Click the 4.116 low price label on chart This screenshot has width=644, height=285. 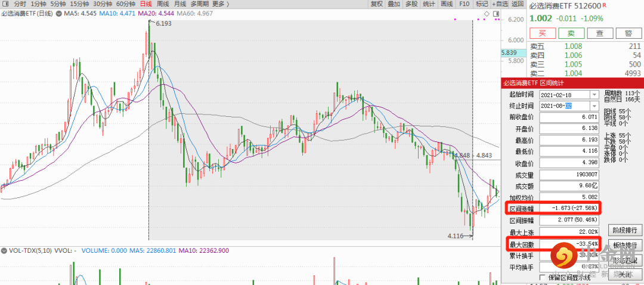[455, 236]
